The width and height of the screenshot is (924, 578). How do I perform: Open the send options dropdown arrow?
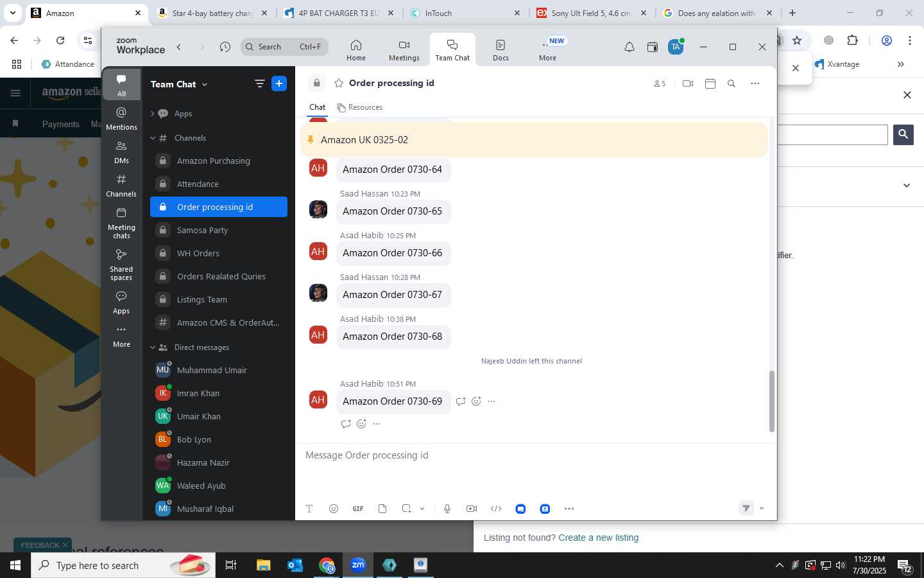(762, 509)
